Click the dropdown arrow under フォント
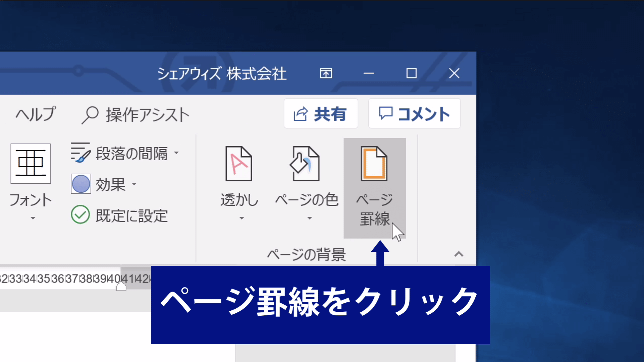Screen dimensions: 644x362 pyautogui.click(x=33, y=218)
